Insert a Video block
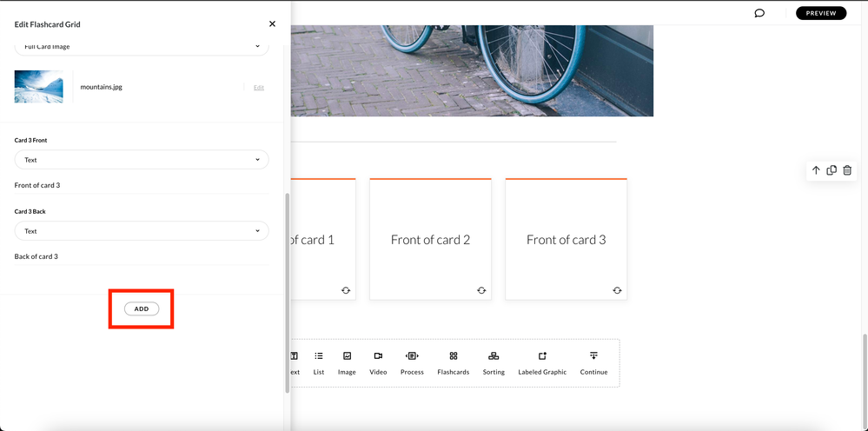This screenshot has width=868, height=431. coord(378,362)
